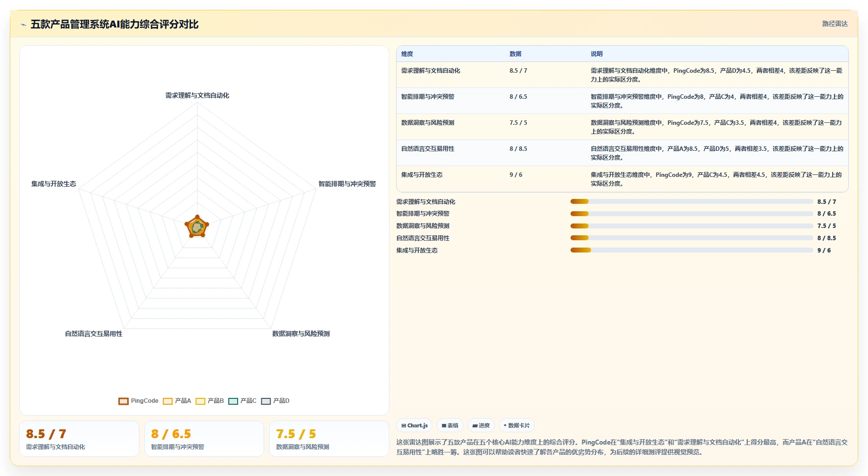The height and width of the screenshot is (476, 868).
Task: Click the 8 / 6.5 table data cell
Action: [x=518, y=97]
